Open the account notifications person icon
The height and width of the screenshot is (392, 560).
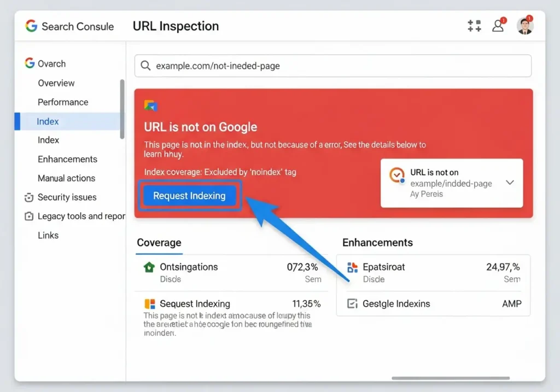point(498,26)
